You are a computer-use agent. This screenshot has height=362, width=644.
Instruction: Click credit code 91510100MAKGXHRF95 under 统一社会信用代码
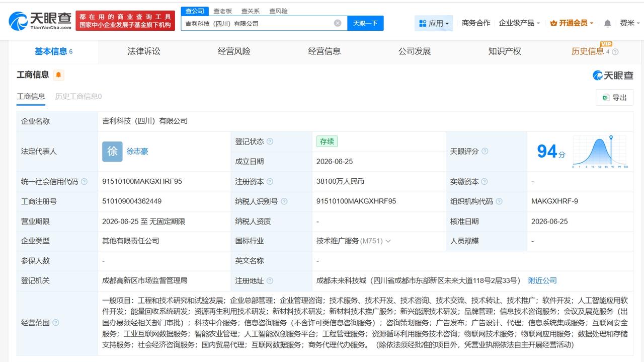coord(142,182)
